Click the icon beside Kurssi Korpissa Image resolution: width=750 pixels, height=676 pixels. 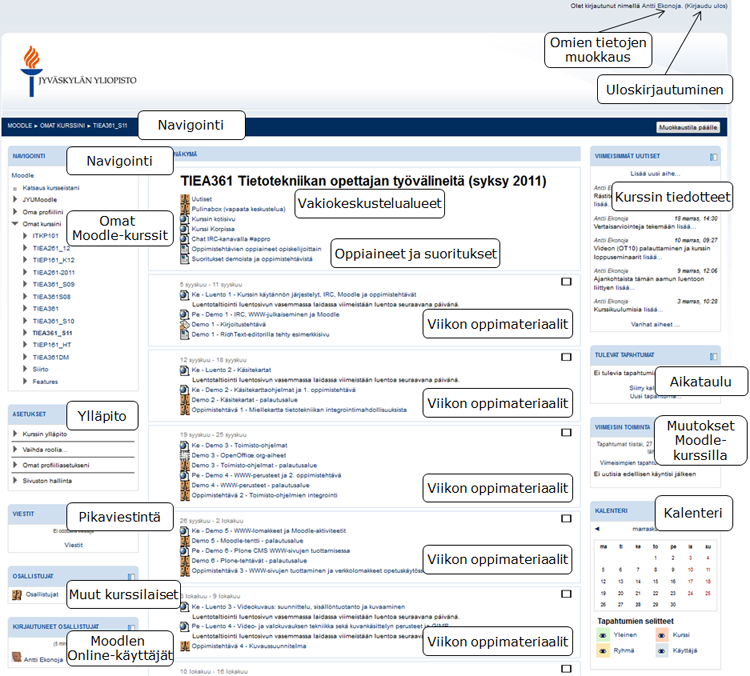pos(185,229)
